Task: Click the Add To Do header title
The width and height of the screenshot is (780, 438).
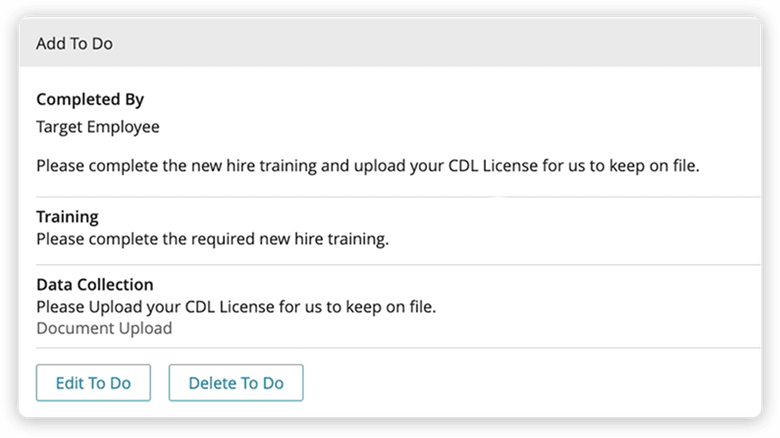Action: click(74, 44)
